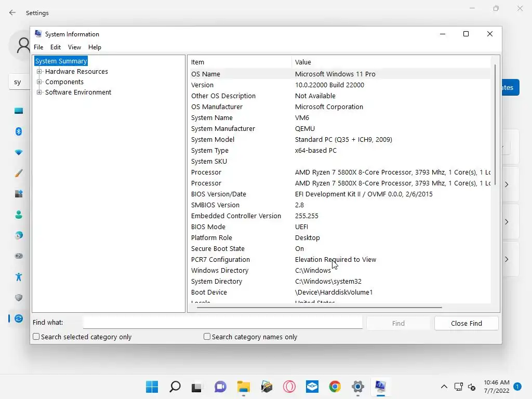Launch Google Chrome from taskbar
The width and height of the screenshot is (532, 399).
click(x=335, y=387)
